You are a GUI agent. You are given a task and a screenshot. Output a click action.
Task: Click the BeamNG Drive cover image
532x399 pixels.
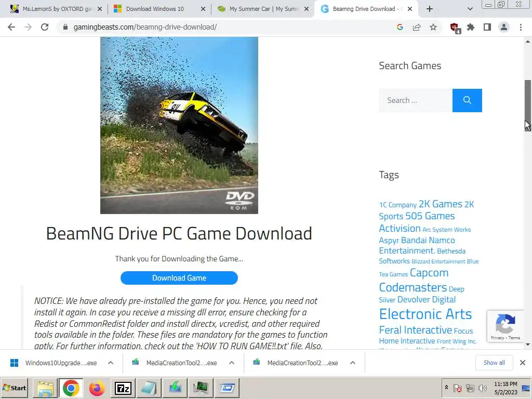[179, 125]
